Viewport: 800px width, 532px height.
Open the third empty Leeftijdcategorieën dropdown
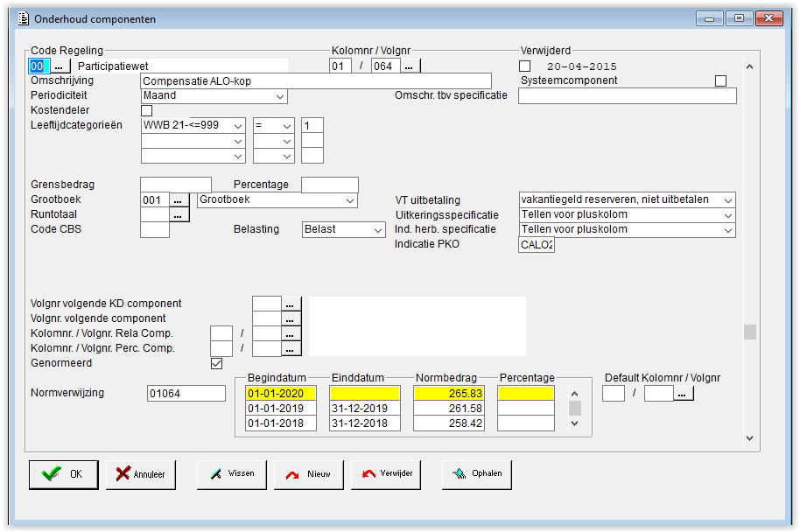pyautogui.click(x=193, y=156)
